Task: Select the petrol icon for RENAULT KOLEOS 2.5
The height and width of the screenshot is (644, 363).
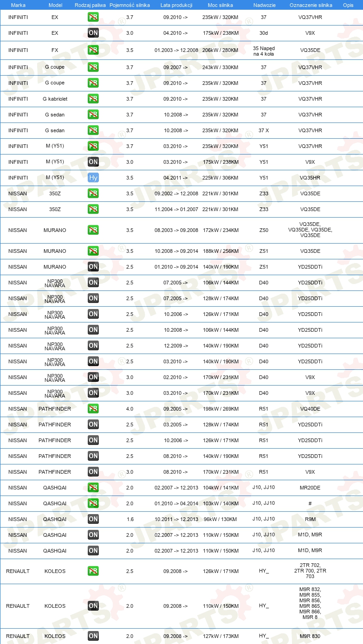Action: pos(93,571)
